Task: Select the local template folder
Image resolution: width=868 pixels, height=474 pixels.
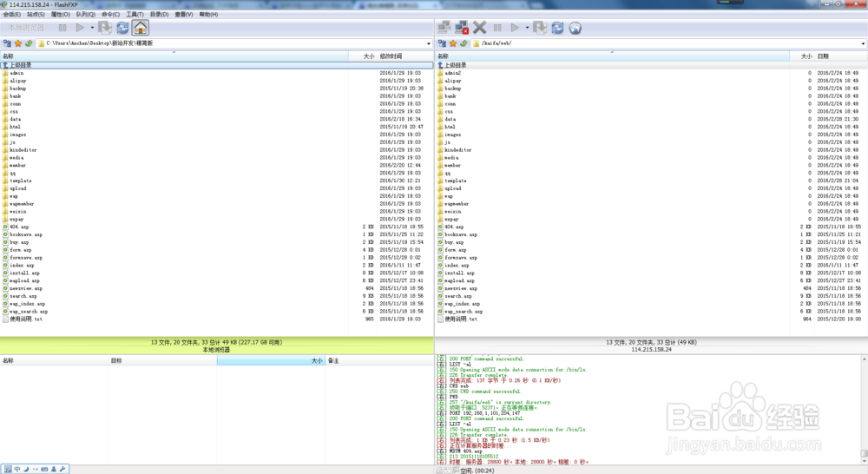Action: (x=20, y=181)
